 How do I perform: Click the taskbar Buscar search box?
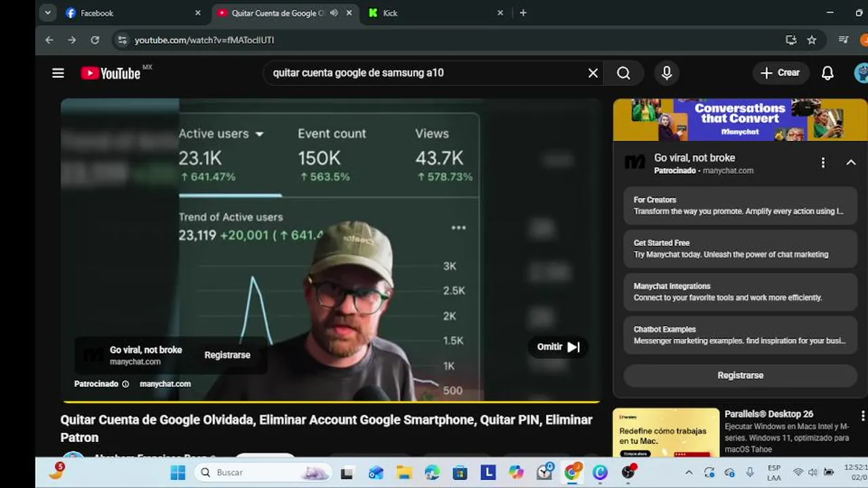(263, 472)
